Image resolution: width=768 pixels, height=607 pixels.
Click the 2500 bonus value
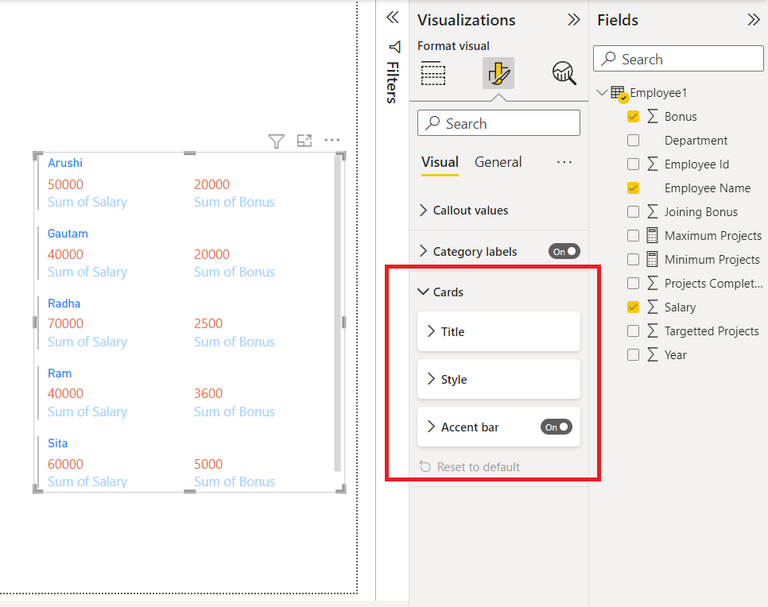[208, 323]
